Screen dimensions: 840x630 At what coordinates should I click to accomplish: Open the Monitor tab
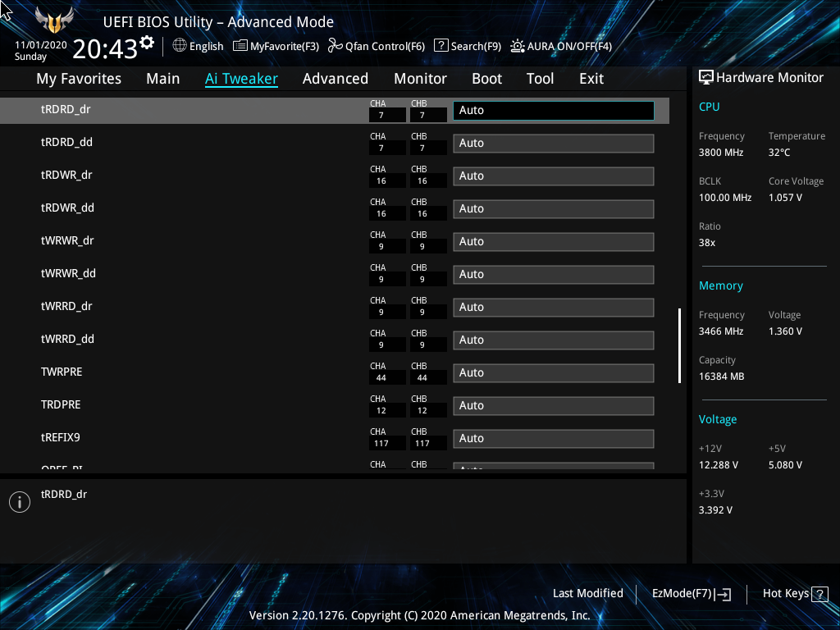click(421, 79)
